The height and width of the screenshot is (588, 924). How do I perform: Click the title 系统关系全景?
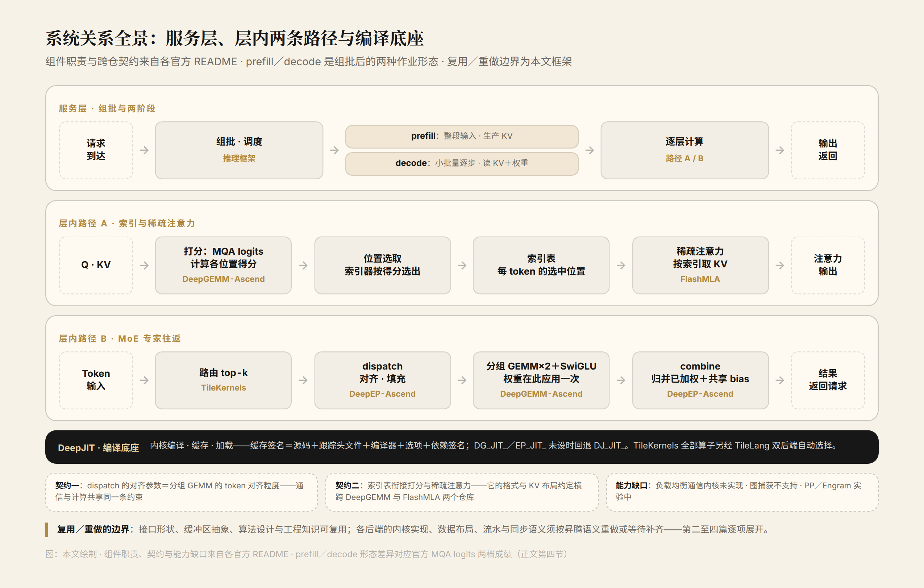[234, 38]
